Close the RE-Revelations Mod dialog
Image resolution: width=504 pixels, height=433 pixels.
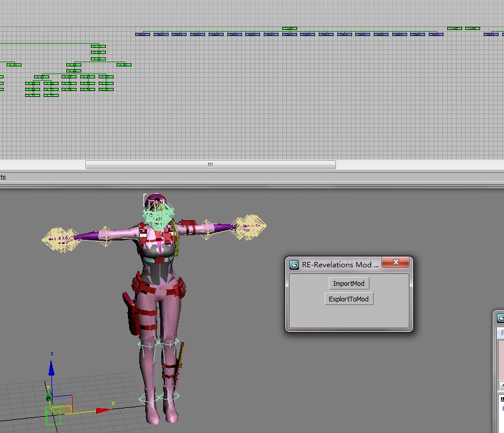(x=396, y=263)
